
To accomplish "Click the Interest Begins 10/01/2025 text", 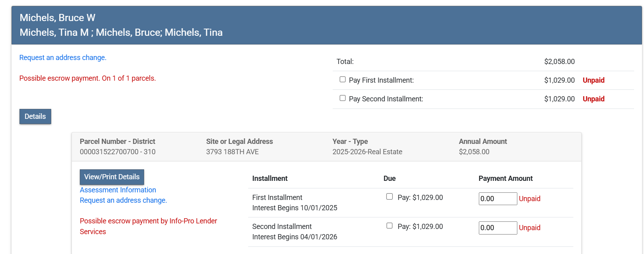I will 295,208.
